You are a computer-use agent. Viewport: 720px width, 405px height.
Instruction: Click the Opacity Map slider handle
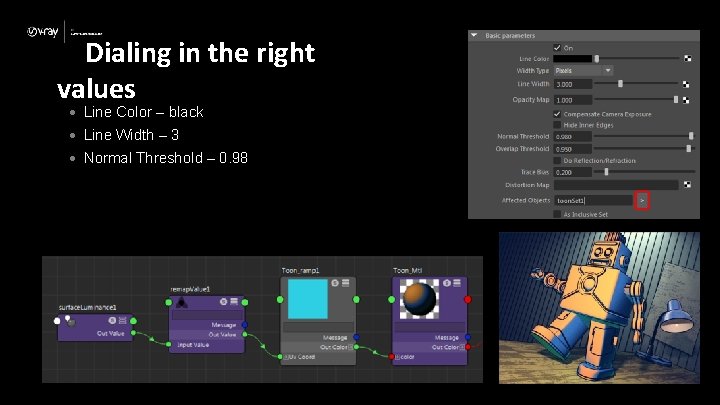coord(675,100)
